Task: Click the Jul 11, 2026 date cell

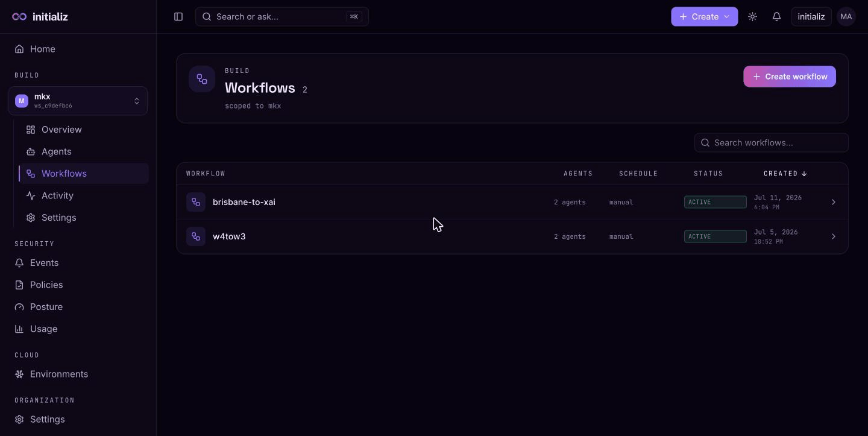Action: click(778, 202)
